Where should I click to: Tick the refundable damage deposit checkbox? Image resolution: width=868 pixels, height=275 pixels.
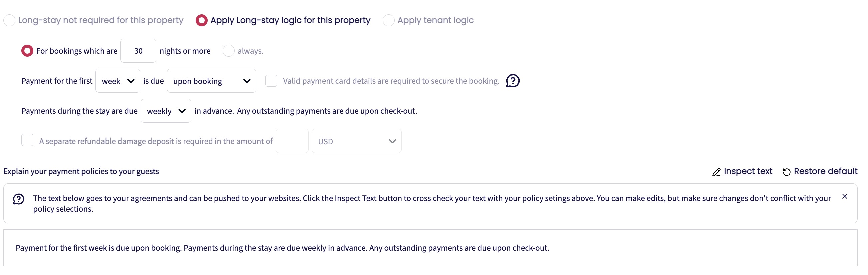pyautogui.click(x=27, y=140)
